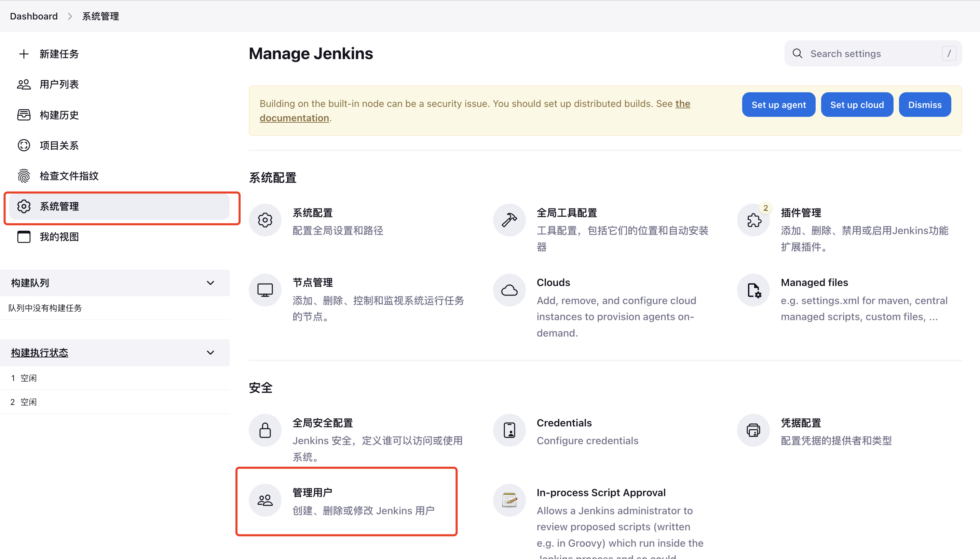Collapse the 构建队列 panel chevron
The height and width of the screenshot is (559, 980).
(x=210, y=283)
